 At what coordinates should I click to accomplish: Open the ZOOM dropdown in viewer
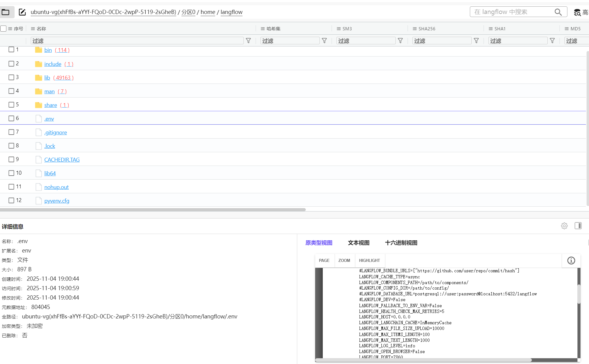(344, 260)
